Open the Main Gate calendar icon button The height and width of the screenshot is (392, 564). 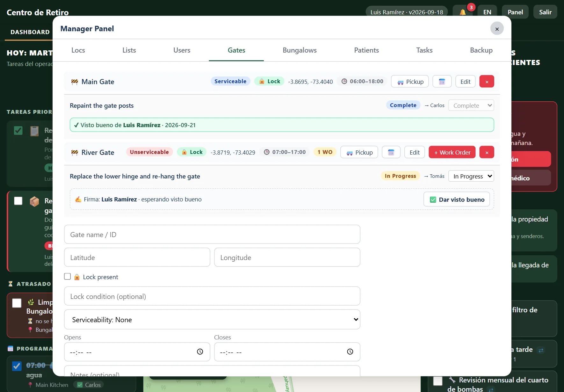442,82
